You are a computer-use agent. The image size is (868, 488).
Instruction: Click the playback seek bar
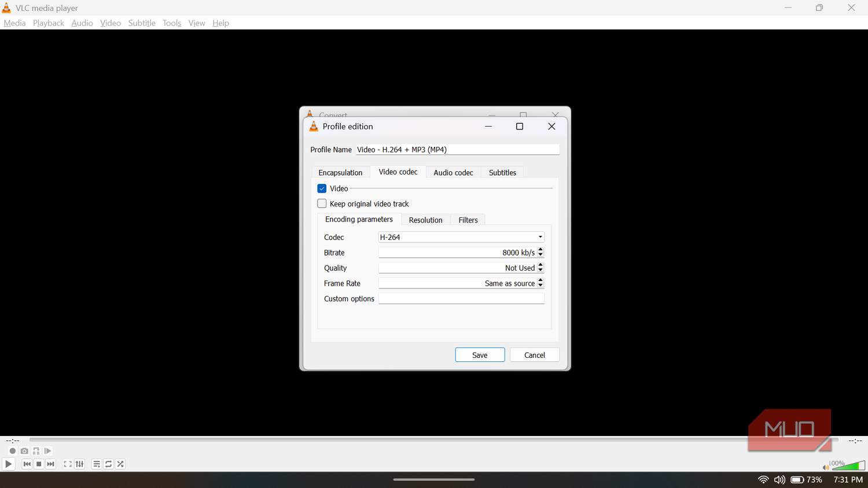434,440
